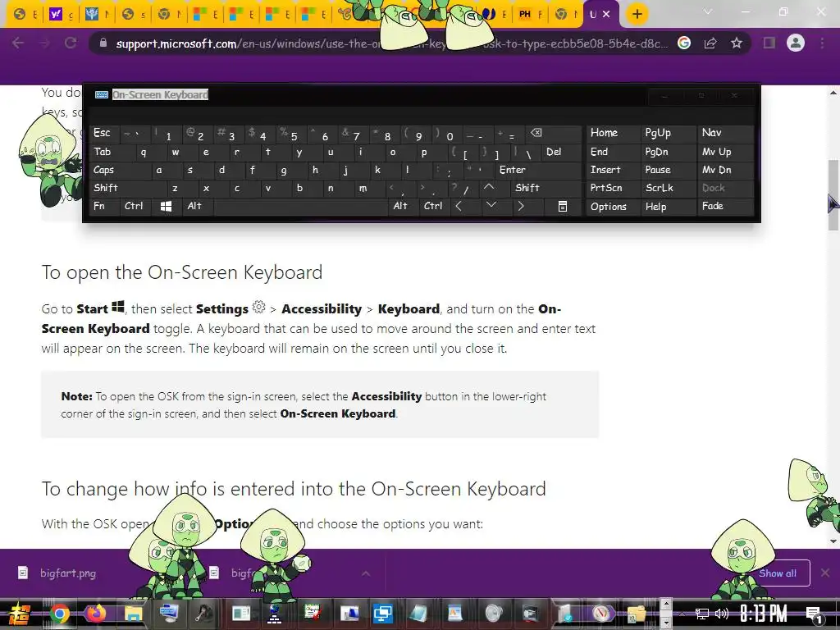Screen dimensions: 840x630
Task: Show all downloads
Action: coord(778,573)
